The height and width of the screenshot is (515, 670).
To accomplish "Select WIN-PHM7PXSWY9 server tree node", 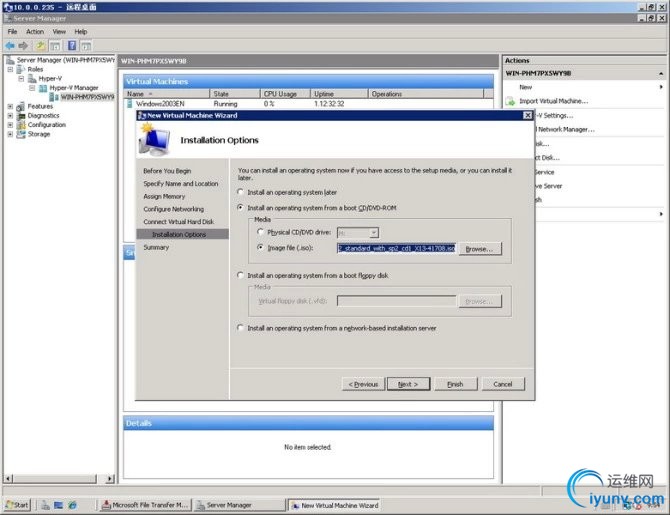I will 87,97.
